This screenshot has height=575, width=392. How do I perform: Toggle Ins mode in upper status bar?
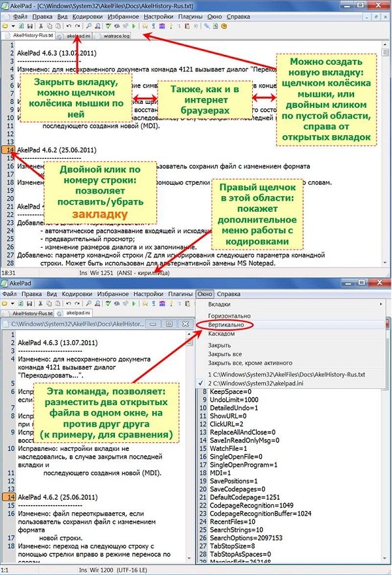(83, 273)
